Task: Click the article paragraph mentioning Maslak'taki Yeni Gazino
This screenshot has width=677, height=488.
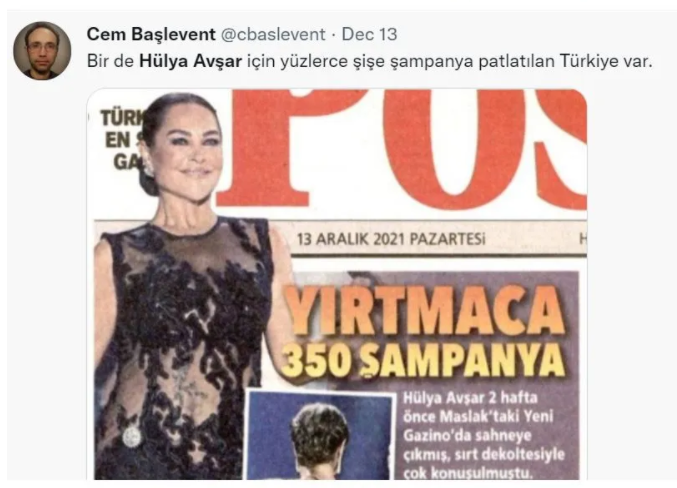Action: pos(484,435)
